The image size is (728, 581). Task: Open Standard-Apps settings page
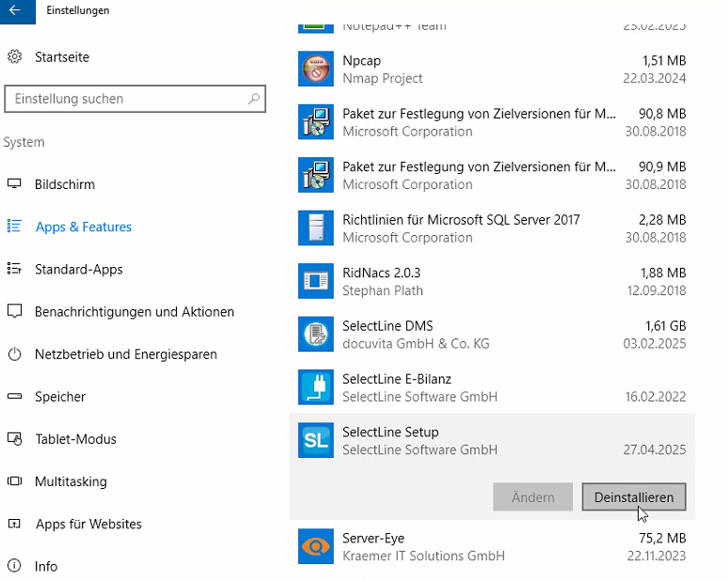pyautogui.click(x=79, y=269)
